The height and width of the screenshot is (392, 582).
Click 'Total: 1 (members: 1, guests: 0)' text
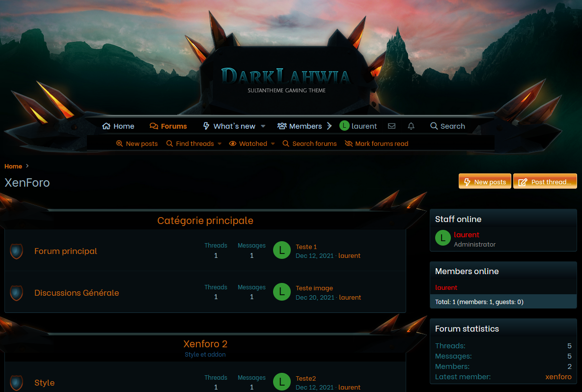[x=479, y=302]
